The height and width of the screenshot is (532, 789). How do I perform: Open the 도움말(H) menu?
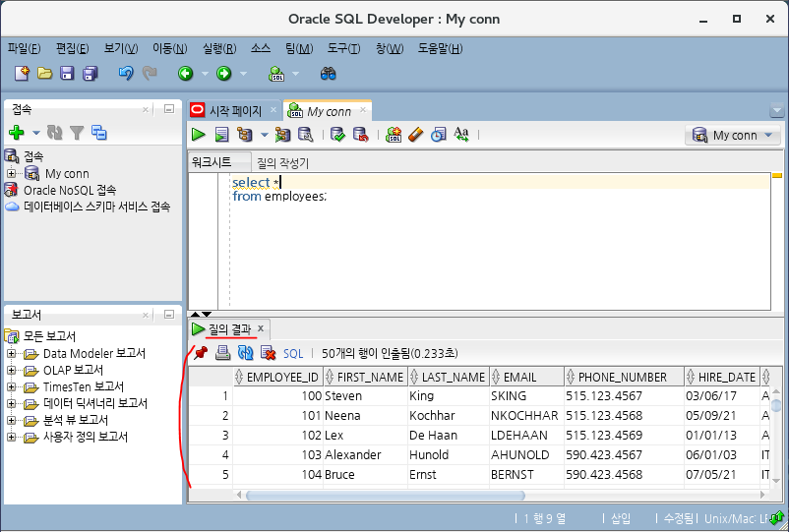441,49
